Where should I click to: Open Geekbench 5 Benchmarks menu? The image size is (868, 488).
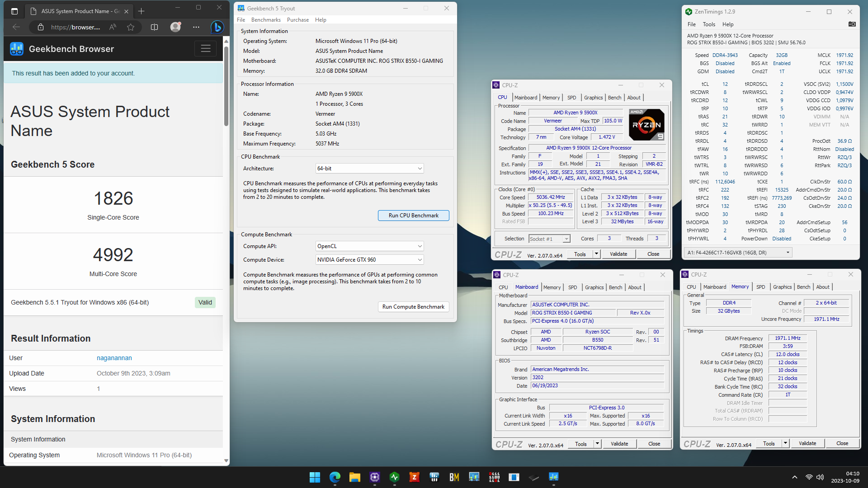tap(266, 20)
